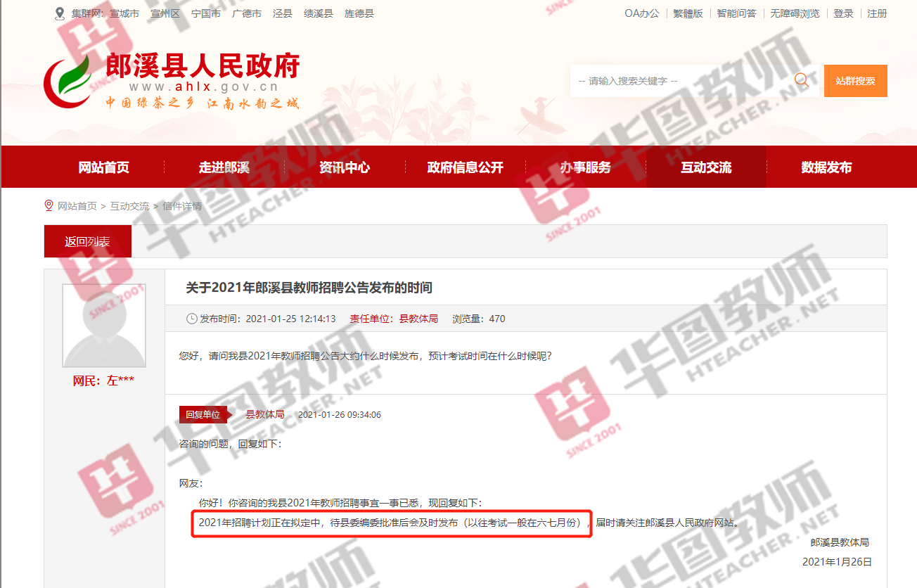Go to the 宁国市 site link
Image resolution: width=917 pixels, height=588 pixels.
(x=206, y=13)
